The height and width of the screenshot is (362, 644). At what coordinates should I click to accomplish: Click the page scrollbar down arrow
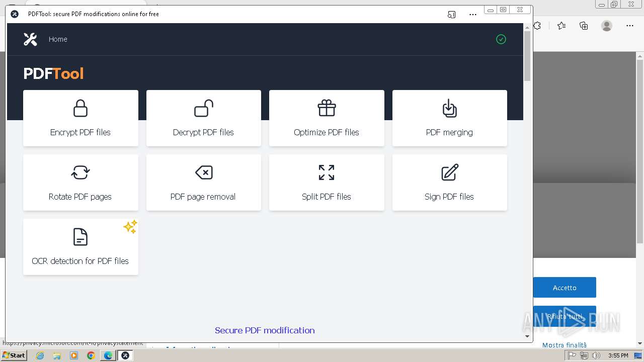point(527,336)
